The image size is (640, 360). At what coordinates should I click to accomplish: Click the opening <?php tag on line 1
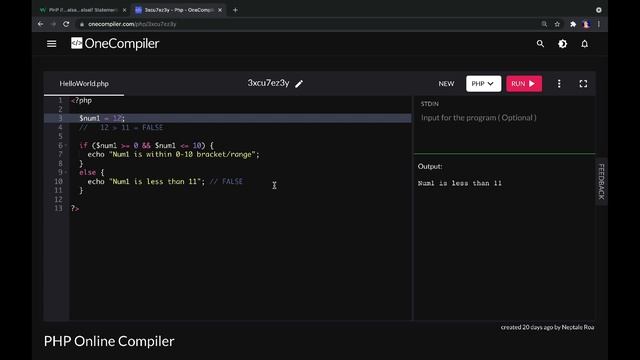81,100
